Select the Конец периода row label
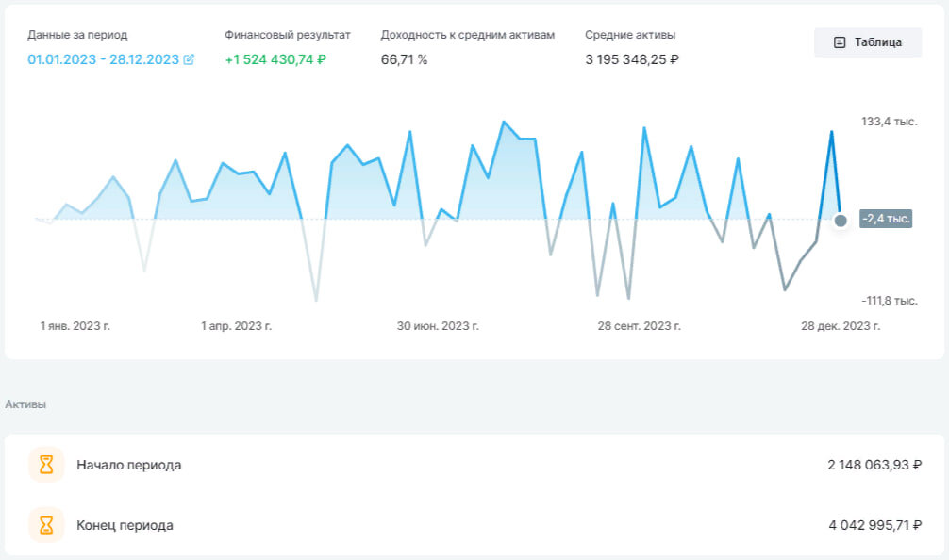This screenshot has width=949, height=560. click(125, 525)
